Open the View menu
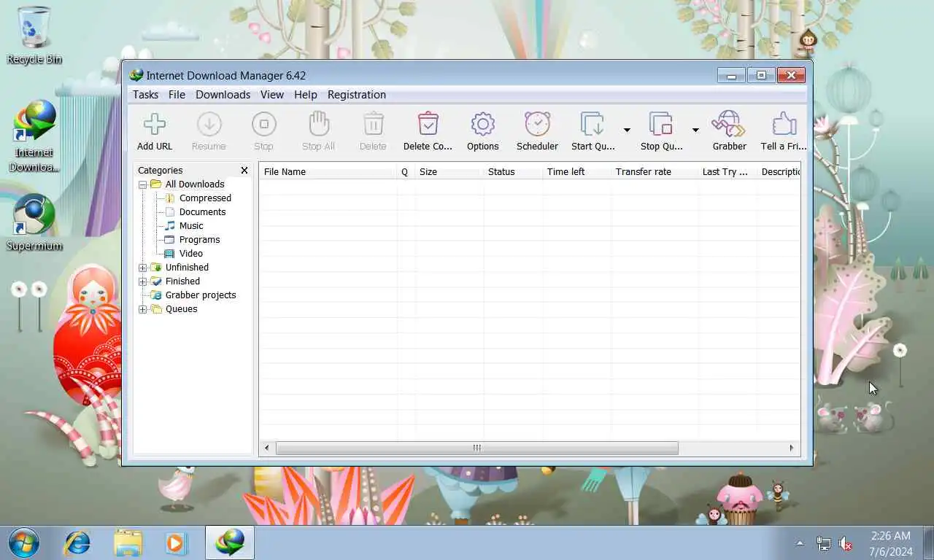 pyautogui.click(x=272, y=95)
